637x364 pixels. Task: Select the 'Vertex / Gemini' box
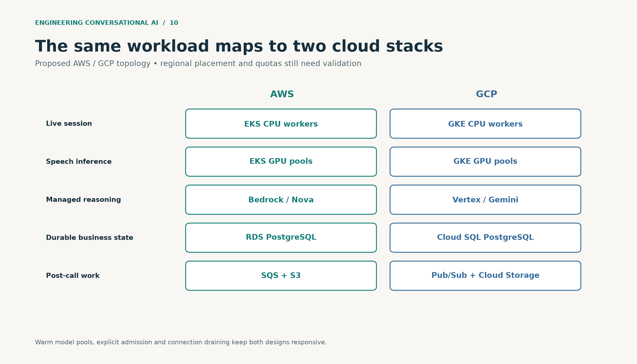[x=485, y=200]
